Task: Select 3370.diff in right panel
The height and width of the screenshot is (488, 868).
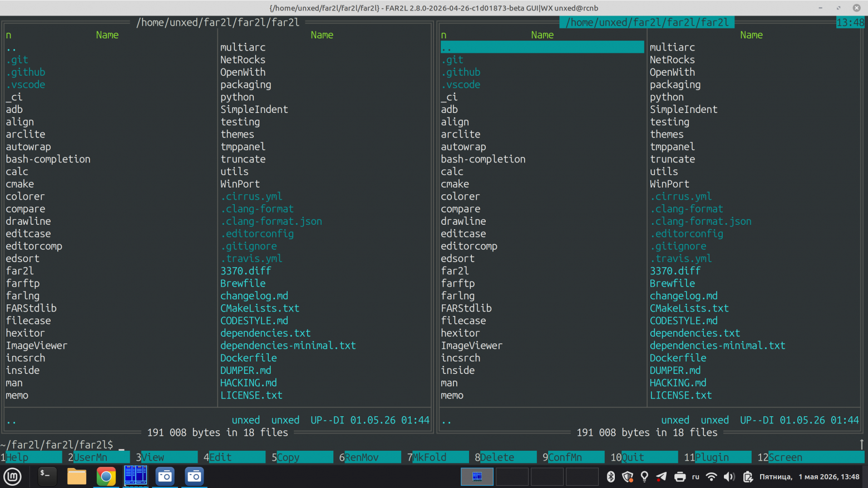Action: (675, 271)
